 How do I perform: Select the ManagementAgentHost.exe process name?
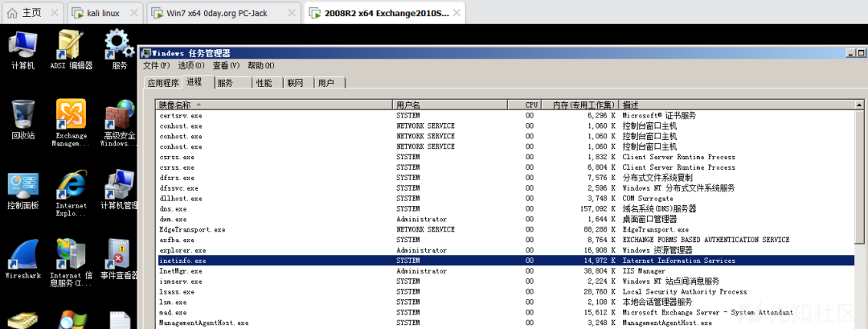[203, 323]
